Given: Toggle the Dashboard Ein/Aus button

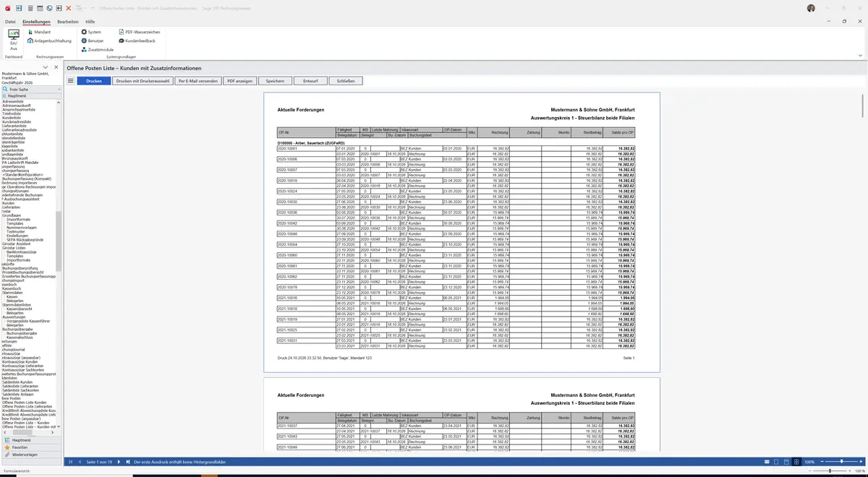Looking at the screenshot, I should 13,40.
